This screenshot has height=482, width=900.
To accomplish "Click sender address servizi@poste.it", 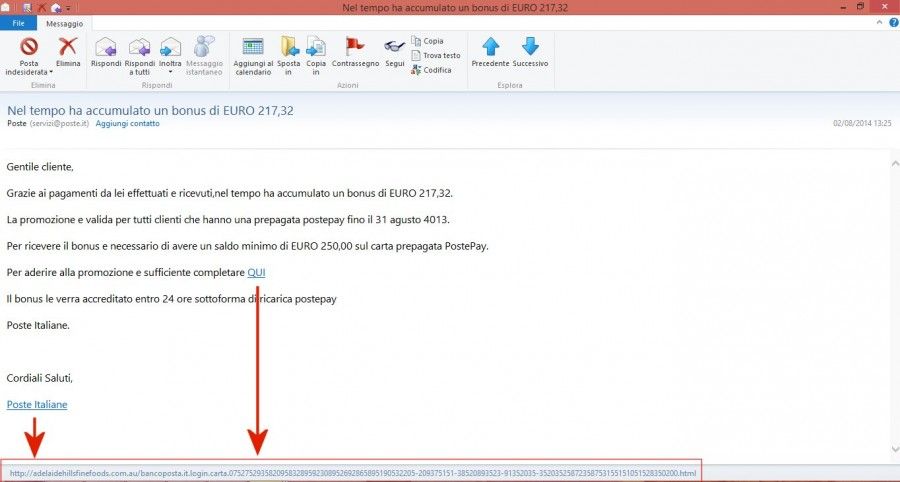I will point(59,123).
